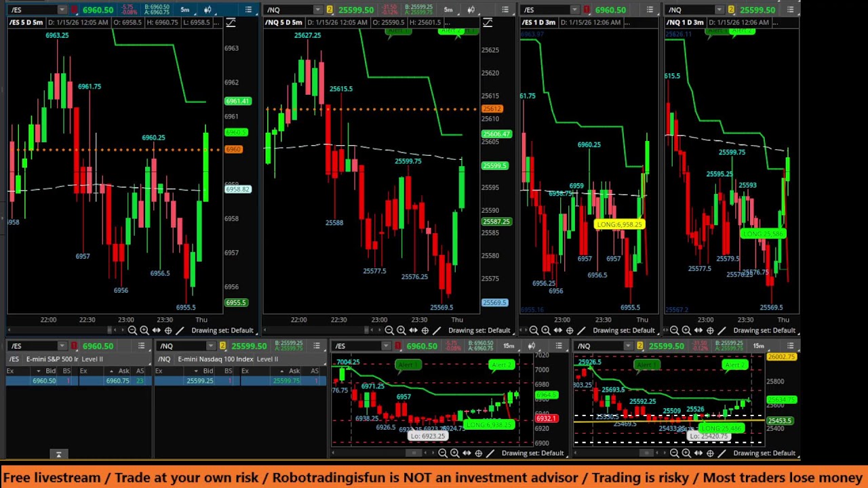Click yellow link 2 icon on /NQ 5m chart
This screenshot has width=868, height=488.
coord(330,9)
